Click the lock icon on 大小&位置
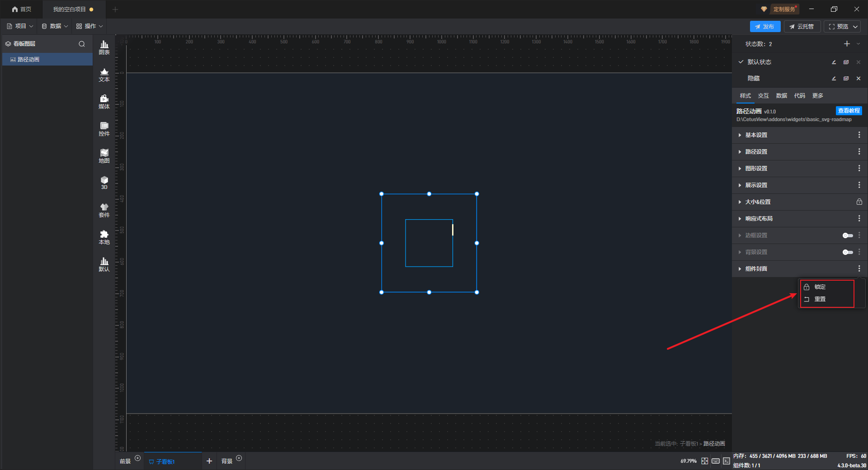868x470 pixels. pos(859,202)
